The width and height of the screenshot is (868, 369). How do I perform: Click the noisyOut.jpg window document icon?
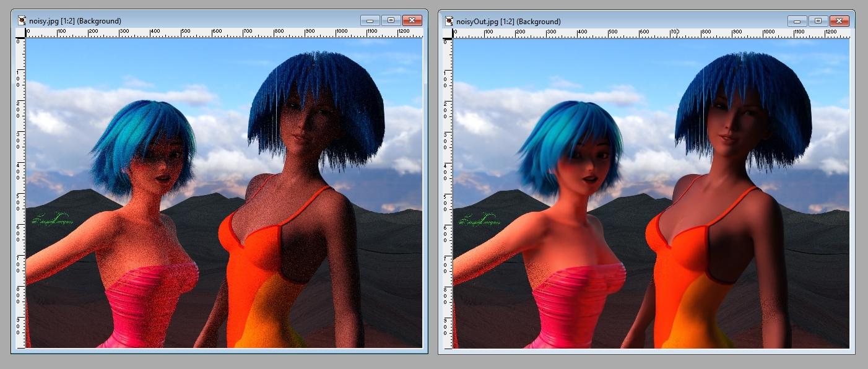tap(449, 21)
